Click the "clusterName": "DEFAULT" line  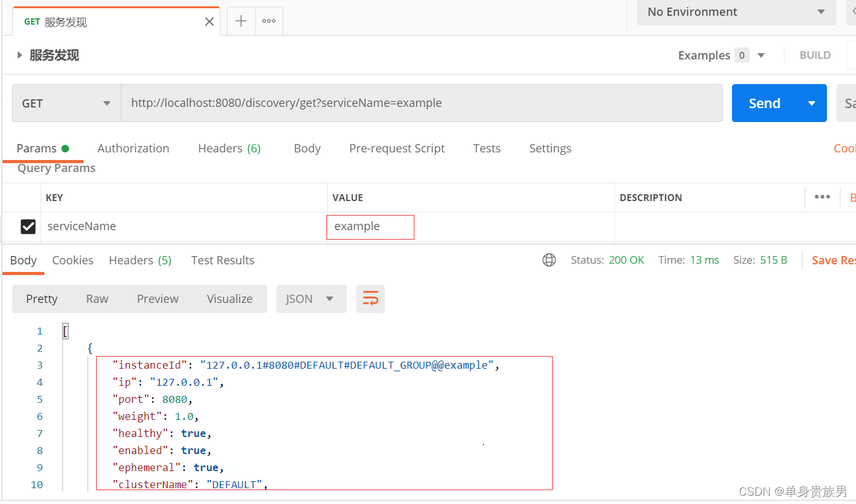point(190,484)
